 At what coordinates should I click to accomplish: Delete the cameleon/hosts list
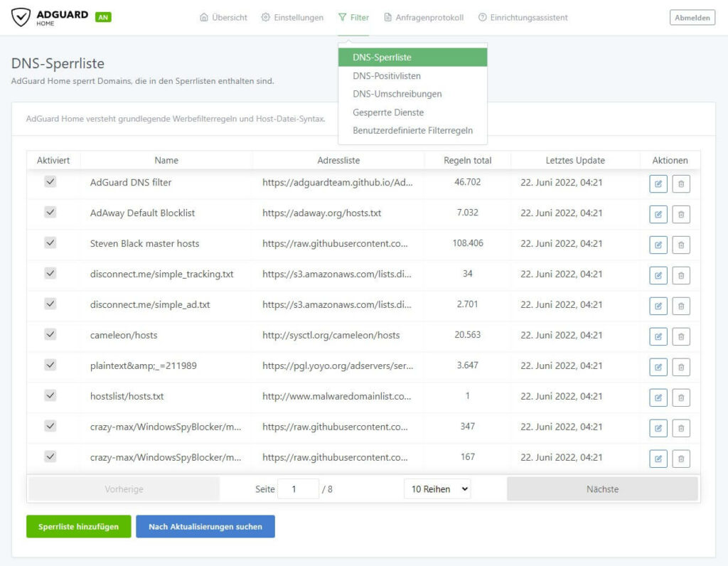680,336
